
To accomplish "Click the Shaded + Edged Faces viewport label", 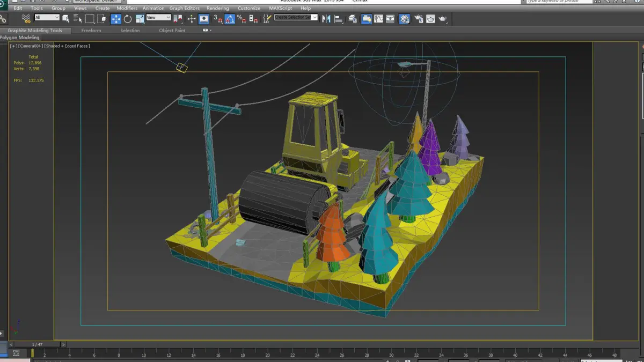I will click(x=67, y=46).
